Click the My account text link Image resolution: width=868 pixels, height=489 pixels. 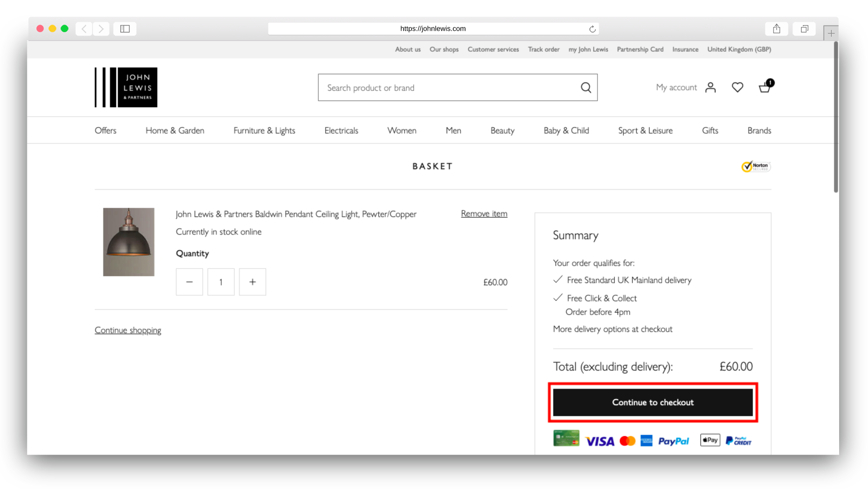point(676,88)
